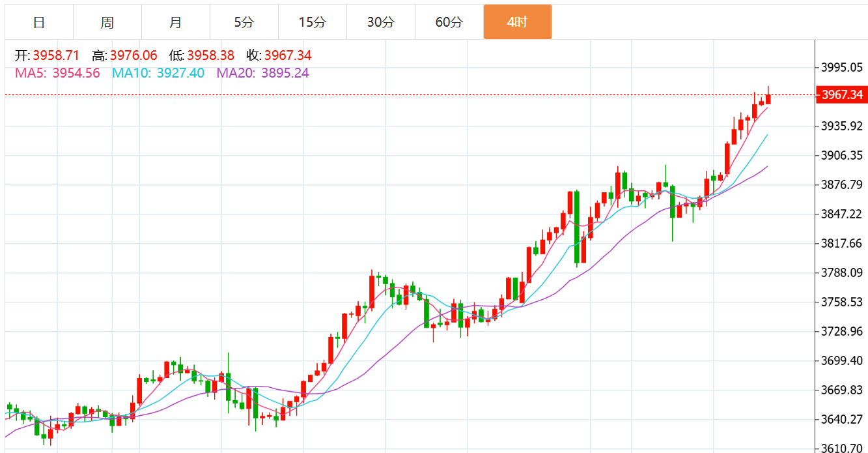The image size is (868, 453).
Task: Click the latest candlestick at far right
Action: 768,98
